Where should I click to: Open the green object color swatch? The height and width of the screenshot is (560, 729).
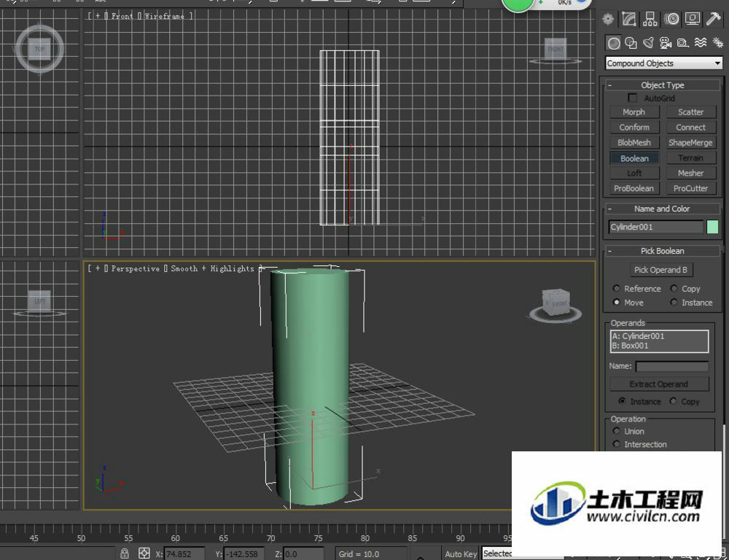click(x=712, y=227)
